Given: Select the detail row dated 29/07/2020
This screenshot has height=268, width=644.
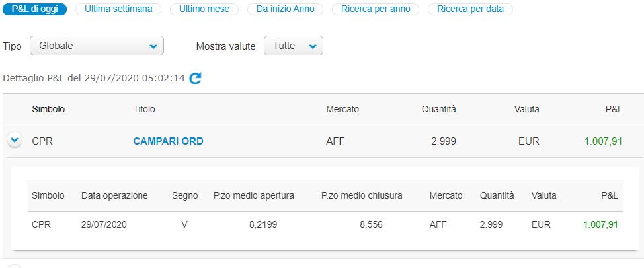Looking at the screenshot, I should click(325, 225).
